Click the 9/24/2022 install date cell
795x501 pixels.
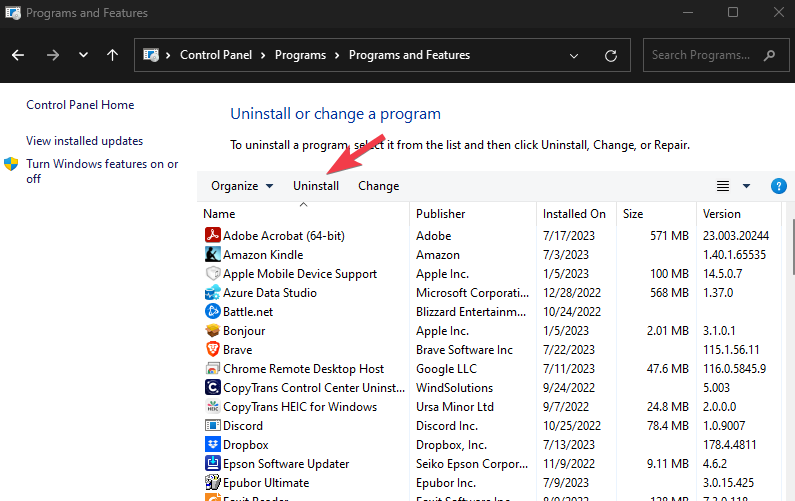coord(569,388)
